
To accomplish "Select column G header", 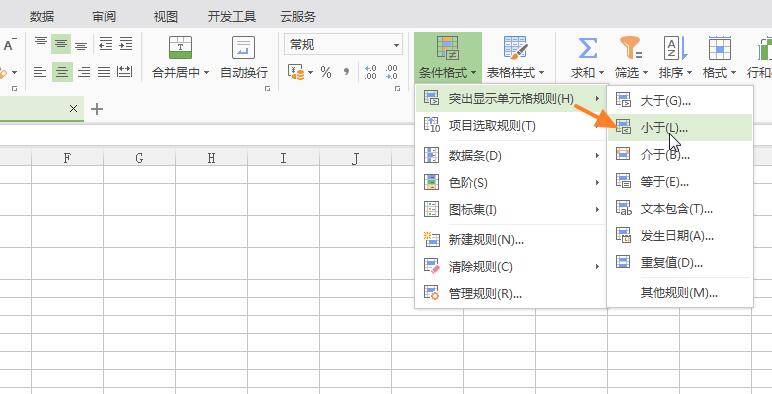I will pos(139,158).
